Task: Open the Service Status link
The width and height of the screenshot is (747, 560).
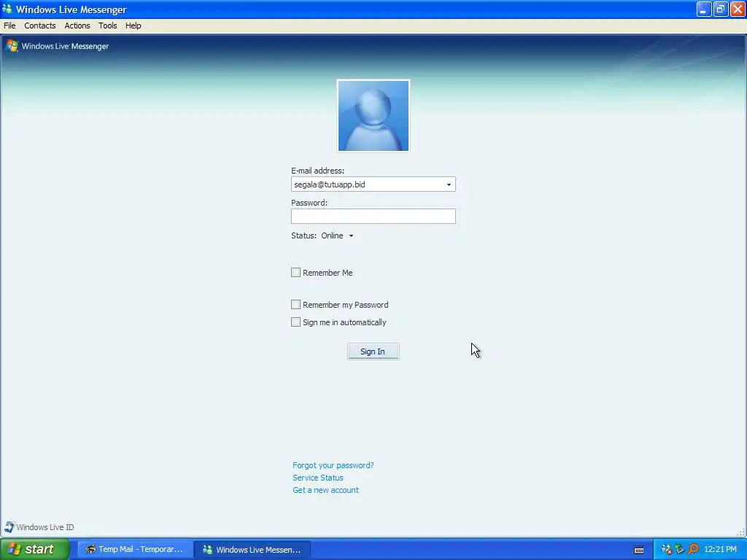Action: (x=318, y=478)
